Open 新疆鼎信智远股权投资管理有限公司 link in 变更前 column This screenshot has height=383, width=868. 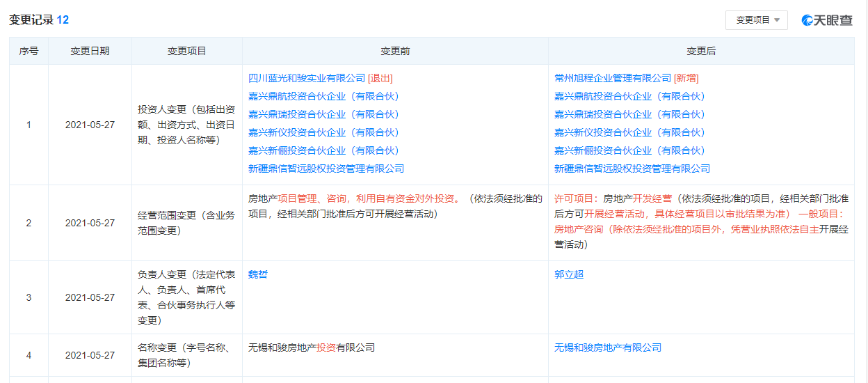click(x=326, y=169)
